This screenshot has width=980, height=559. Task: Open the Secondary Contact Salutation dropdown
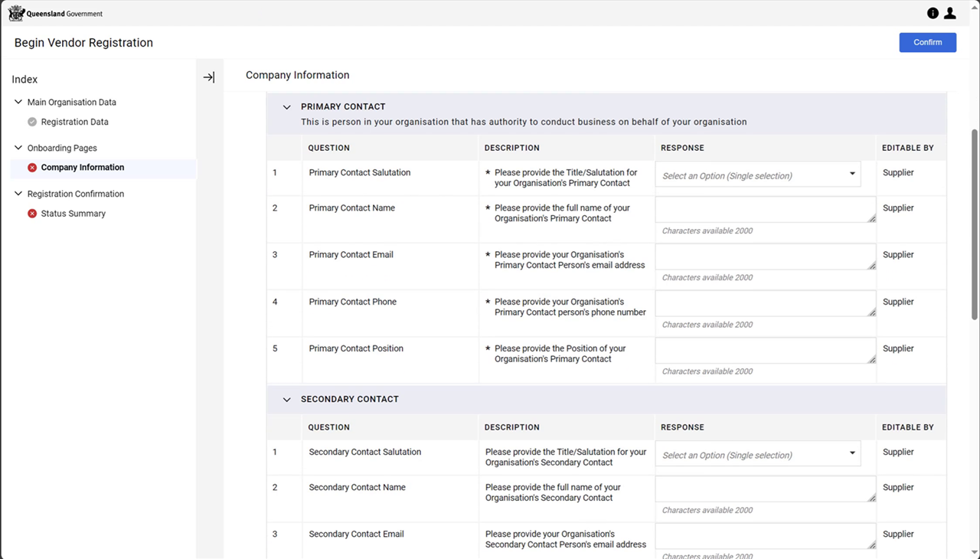(851, 454)
